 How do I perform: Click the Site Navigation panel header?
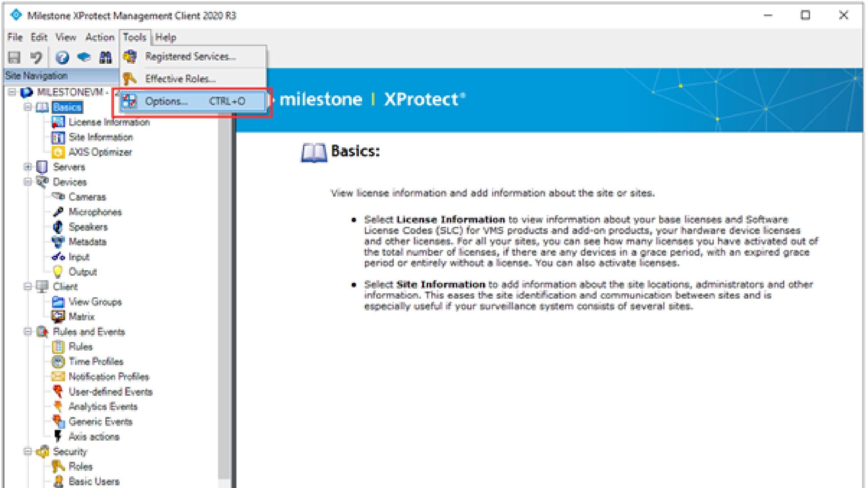(61, 76)
